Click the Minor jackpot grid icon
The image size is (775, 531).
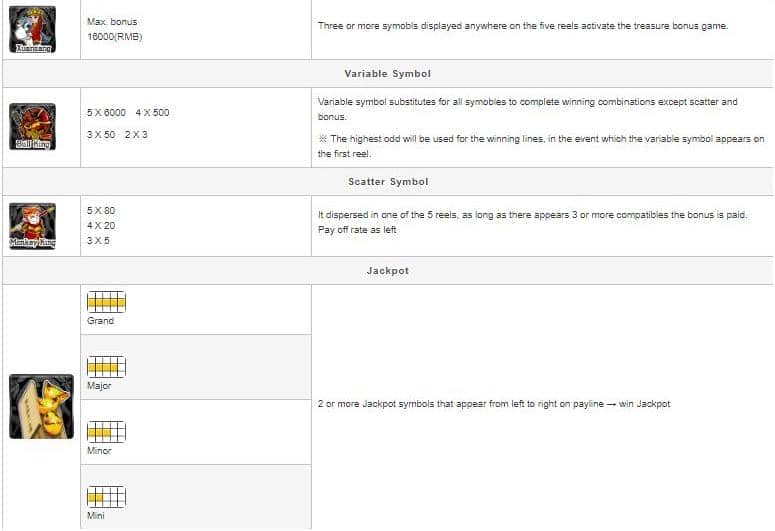tap(106, 432)
